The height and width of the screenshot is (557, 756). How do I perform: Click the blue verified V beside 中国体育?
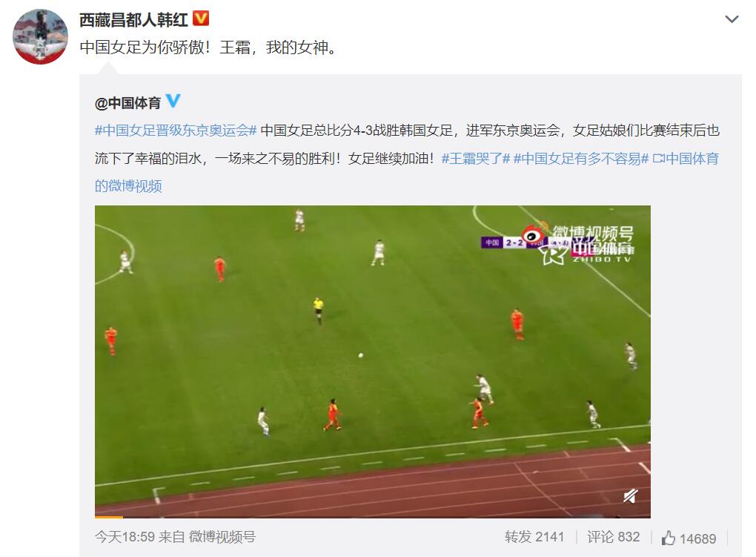[173, 101]
